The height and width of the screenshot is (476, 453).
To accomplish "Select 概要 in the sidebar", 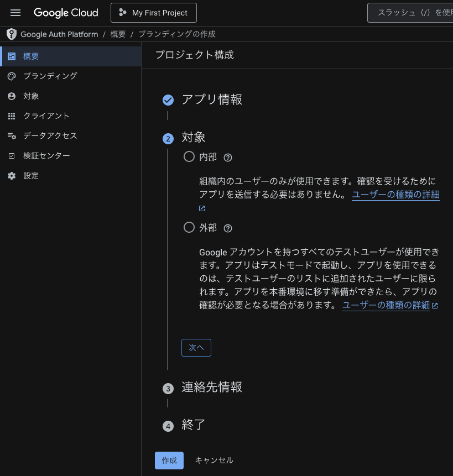I will point(71,56).
